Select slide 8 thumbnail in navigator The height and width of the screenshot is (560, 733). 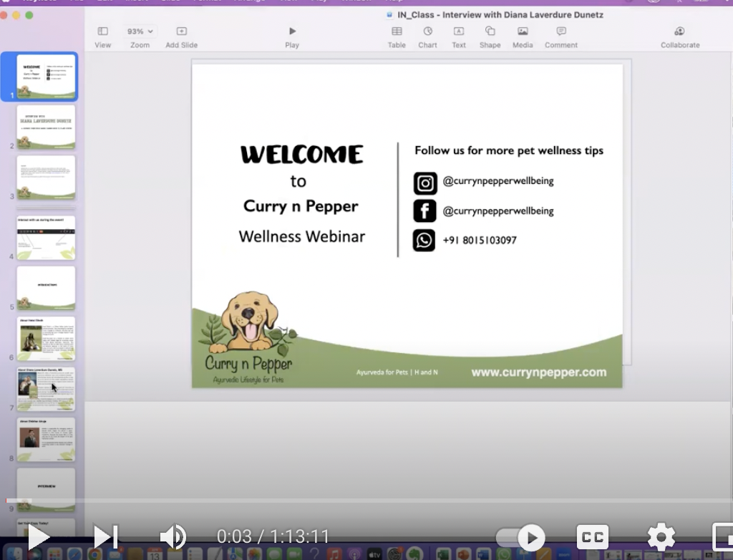tap(46, 439)
